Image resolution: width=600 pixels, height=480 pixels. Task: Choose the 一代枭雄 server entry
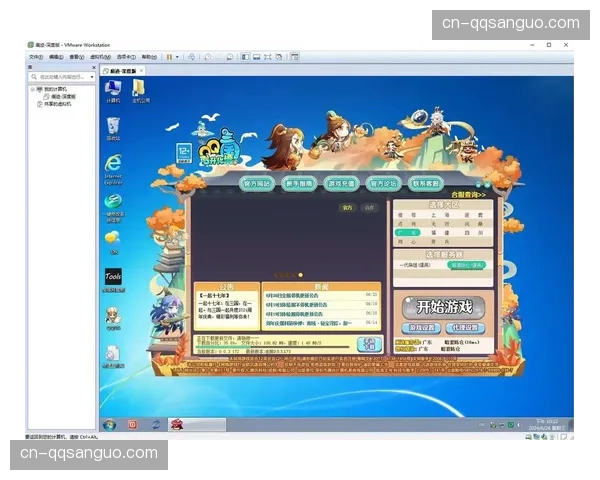[x=415, y=265]
